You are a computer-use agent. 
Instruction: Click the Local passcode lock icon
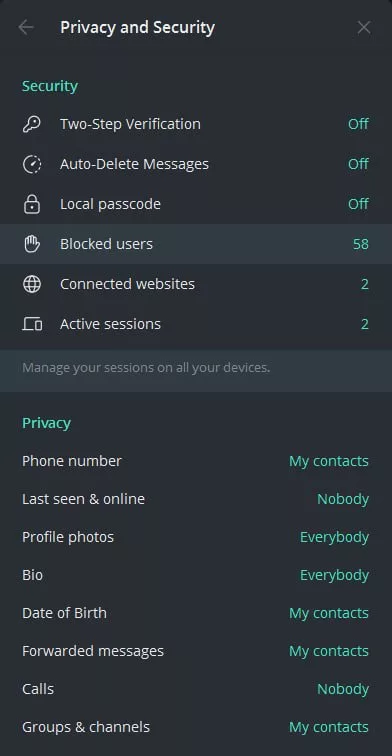[32, 204]
